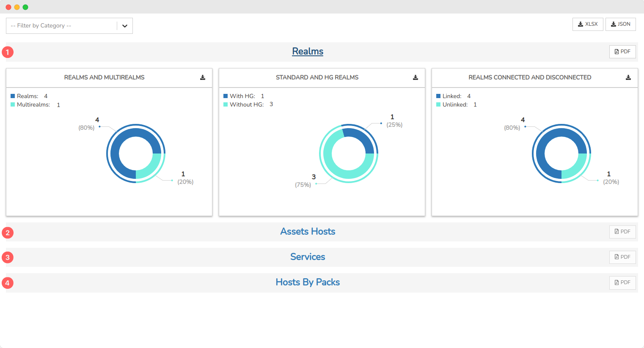Screen dimensions: 644x348
Task: Download the Standard and HG Realms chart
Action: tap(416, 77)
